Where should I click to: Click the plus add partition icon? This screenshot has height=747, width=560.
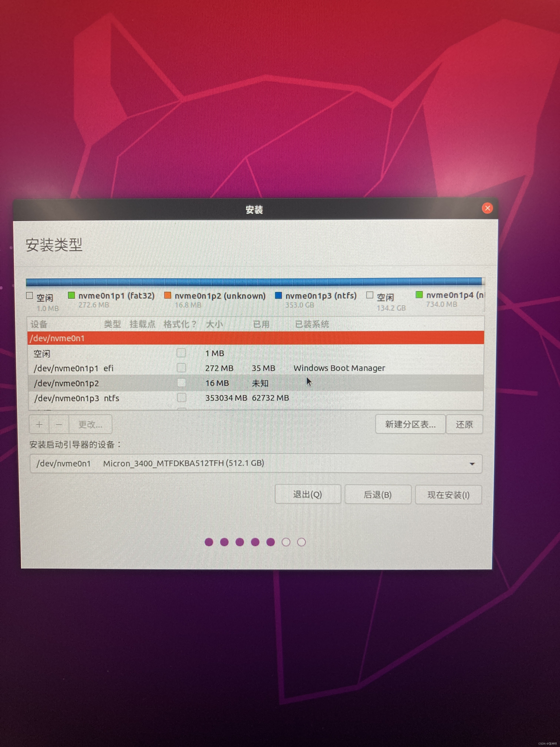tap(39, 424)
